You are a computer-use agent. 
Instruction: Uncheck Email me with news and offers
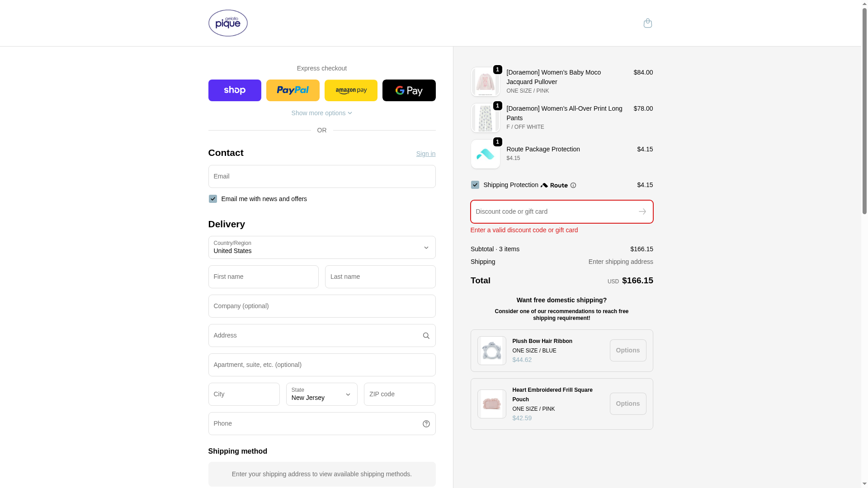click(213, 199)
